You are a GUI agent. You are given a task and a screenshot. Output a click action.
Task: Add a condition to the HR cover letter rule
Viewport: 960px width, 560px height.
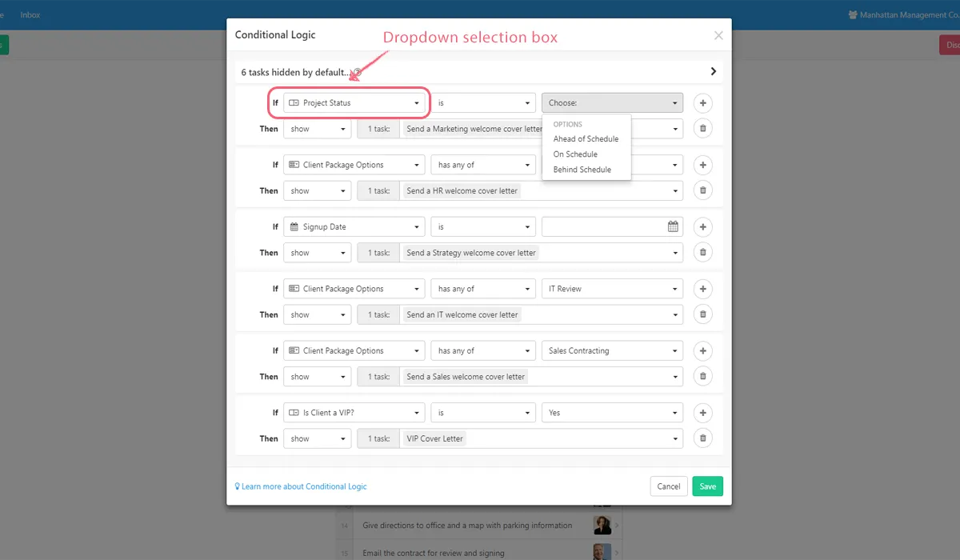point(702,165)
